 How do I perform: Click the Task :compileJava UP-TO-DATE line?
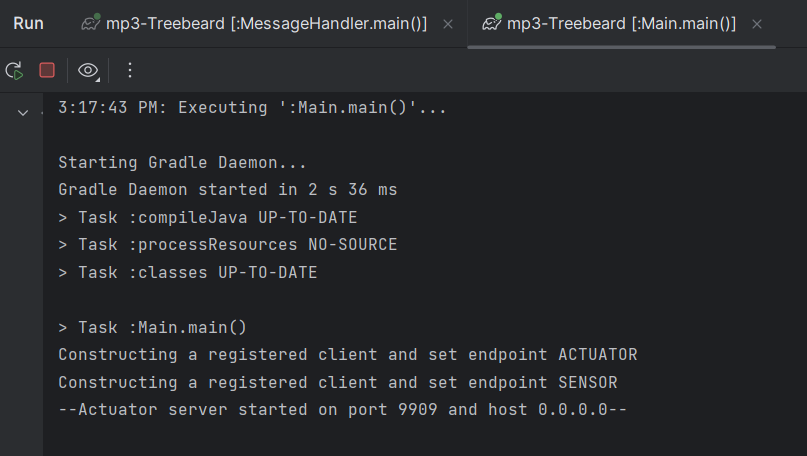click(x=207, y=217)
